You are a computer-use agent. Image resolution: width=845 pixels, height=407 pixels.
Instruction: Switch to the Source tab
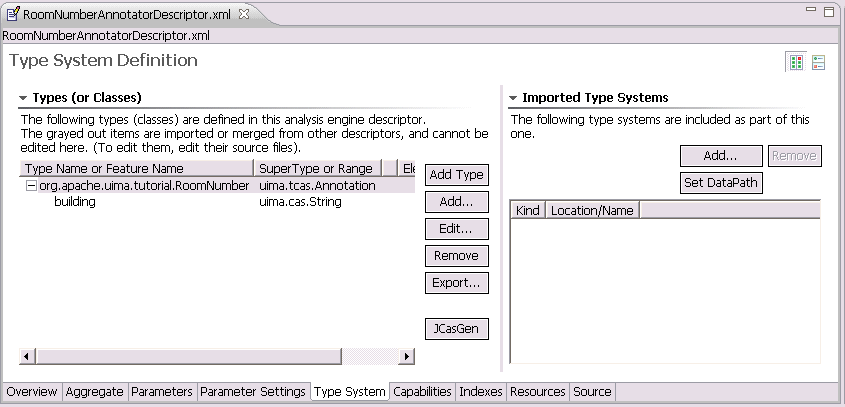tap(592, 392)
